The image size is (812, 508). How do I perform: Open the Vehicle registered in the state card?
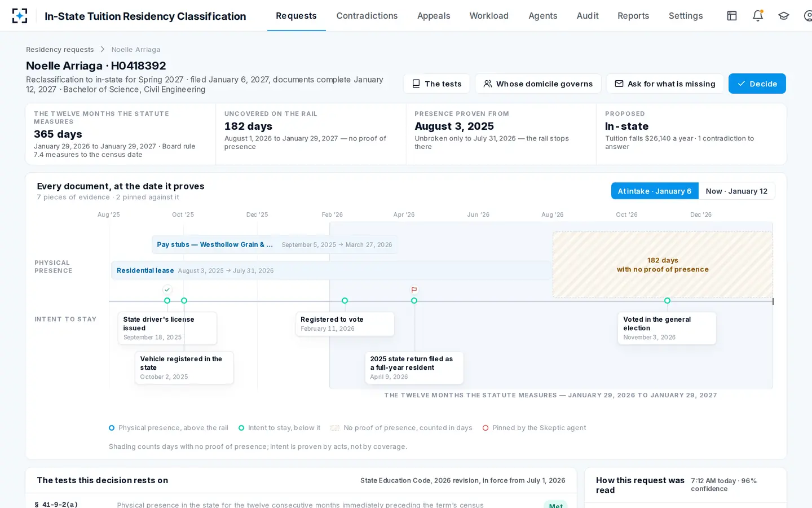click(x=184, y=367)
